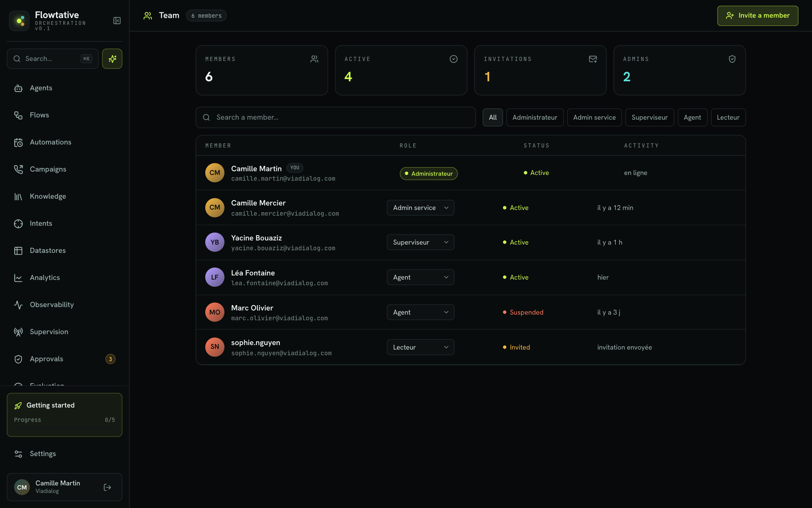Click the Approvals count badge 3

pos(111,359)
